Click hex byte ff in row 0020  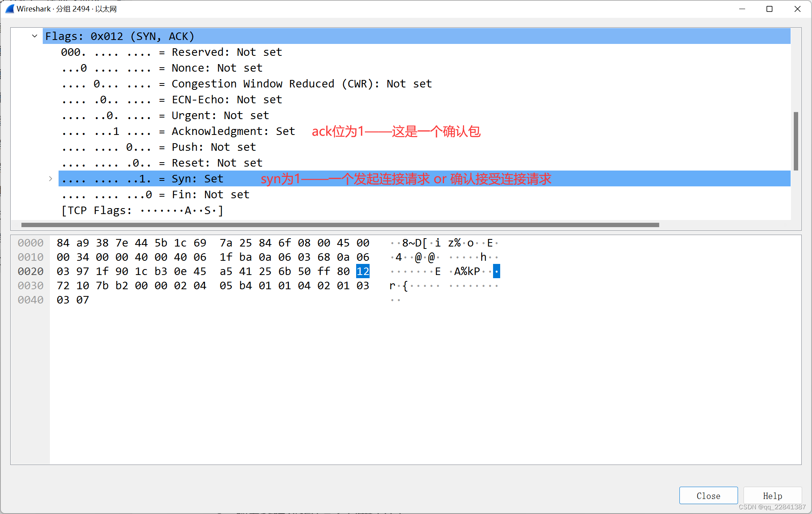(324, 271)
